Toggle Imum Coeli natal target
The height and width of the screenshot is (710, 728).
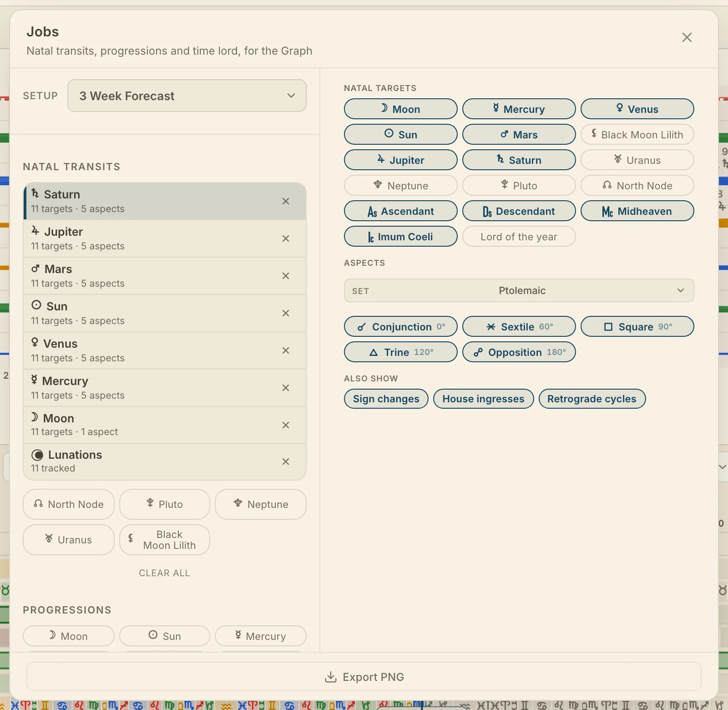(x=401, y=236)
